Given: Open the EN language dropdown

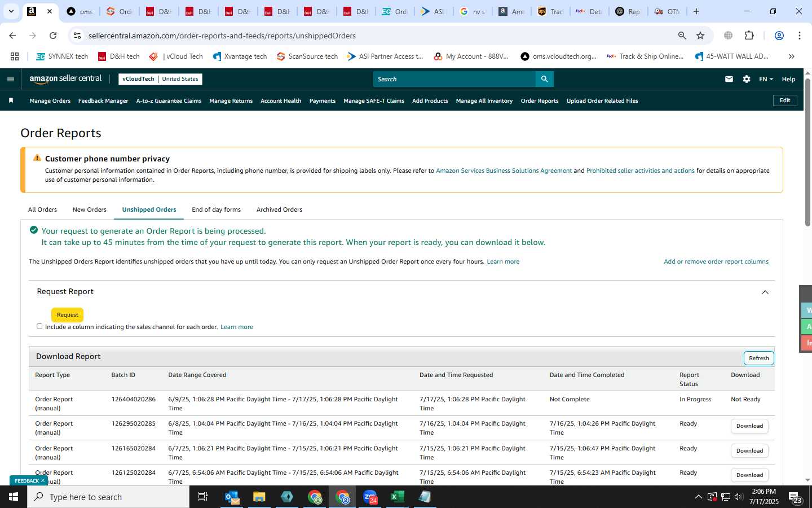Looking at the screenshot, I should tap(766, 79).
